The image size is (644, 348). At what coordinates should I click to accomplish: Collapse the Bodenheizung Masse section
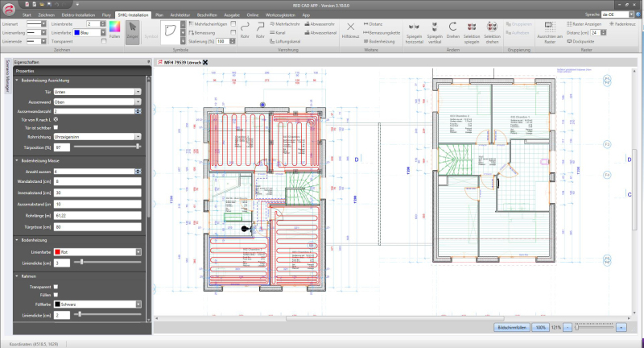(x=17, y=160)
